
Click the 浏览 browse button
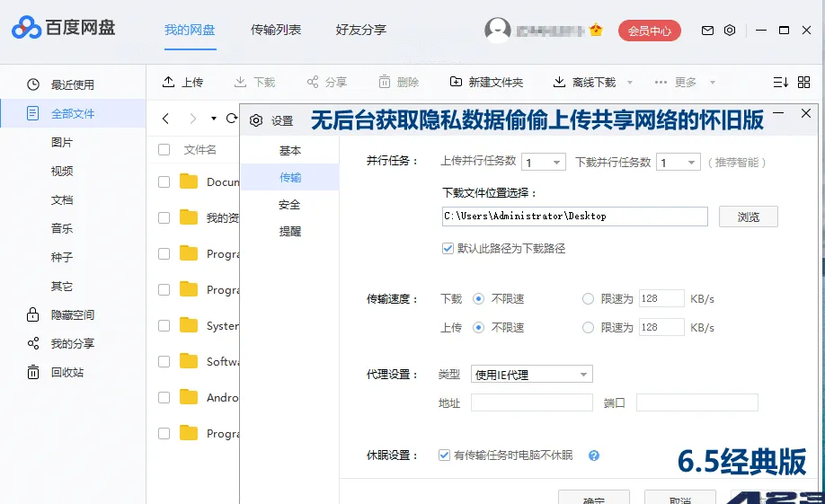point(749,217)
